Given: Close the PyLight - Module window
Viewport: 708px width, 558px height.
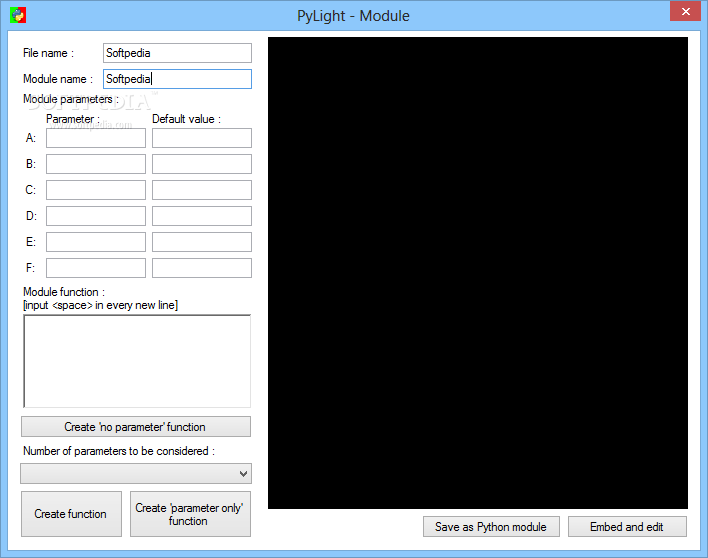Looking at the screenshot, I should coord(685,11).
